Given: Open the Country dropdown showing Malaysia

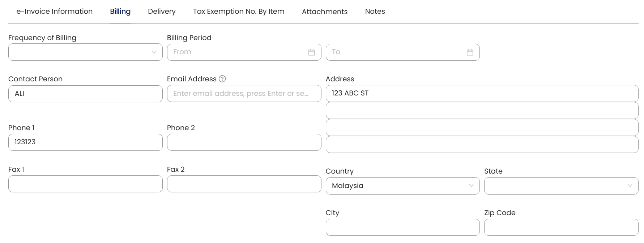Looking at the screenshot, I should tap(402, 186).
